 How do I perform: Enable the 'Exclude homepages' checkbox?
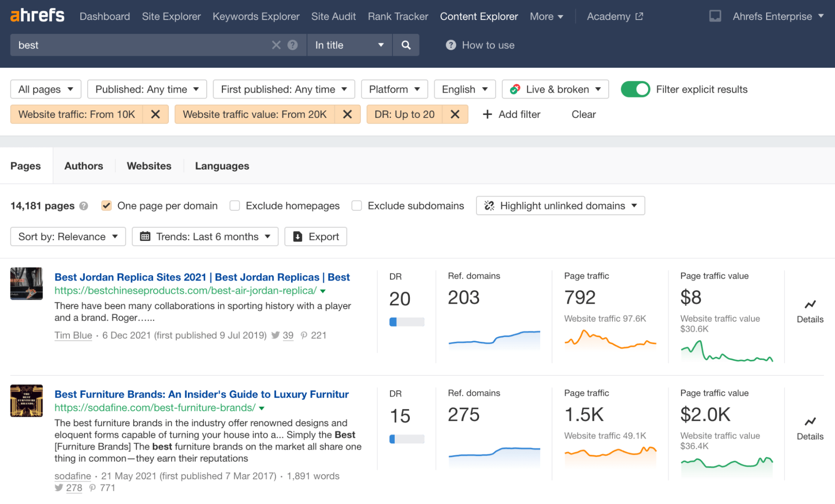coord(235,205)
